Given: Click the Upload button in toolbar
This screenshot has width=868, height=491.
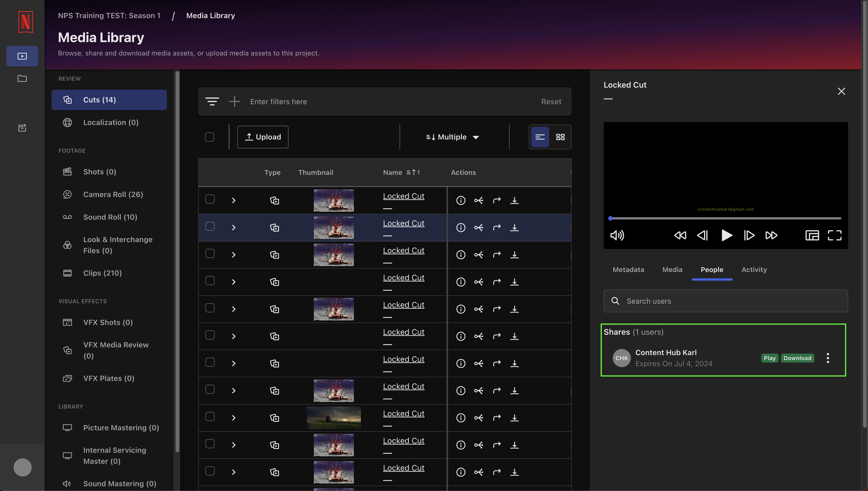Looking at the screenshot, I should coord(263,137).
